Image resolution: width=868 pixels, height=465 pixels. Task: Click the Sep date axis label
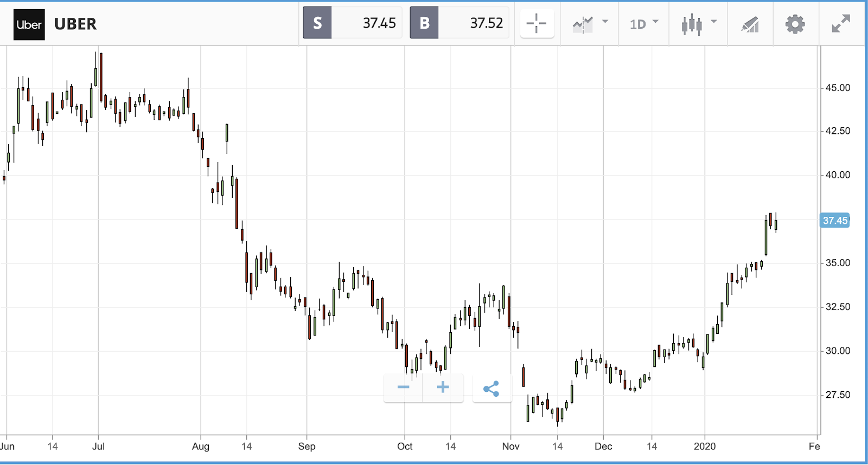307,447
